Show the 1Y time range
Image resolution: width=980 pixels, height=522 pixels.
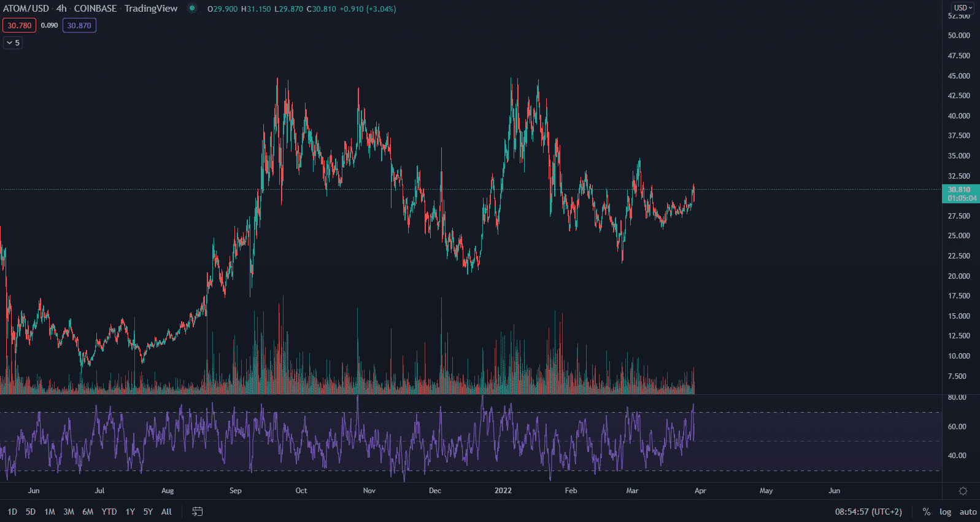point(130,512)
